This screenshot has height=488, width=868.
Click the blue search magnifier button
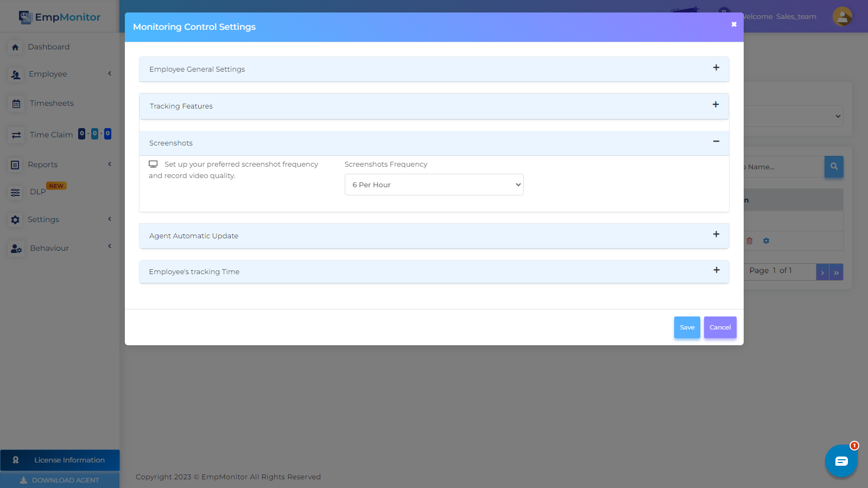pyautogui.click(x=834, y=167)
